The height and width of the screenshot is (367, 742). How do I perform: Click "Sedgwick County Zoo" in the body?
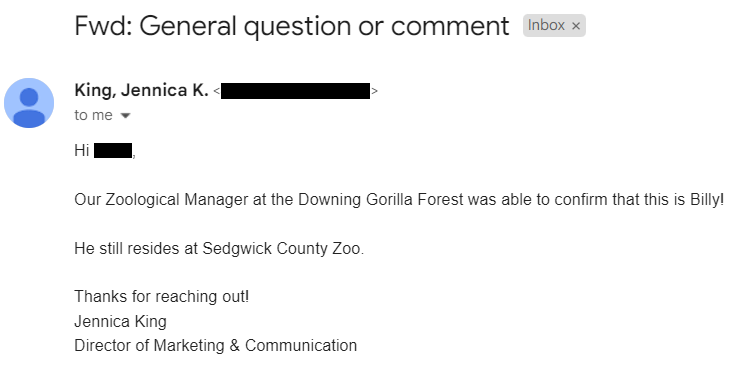tap(283, 249)
